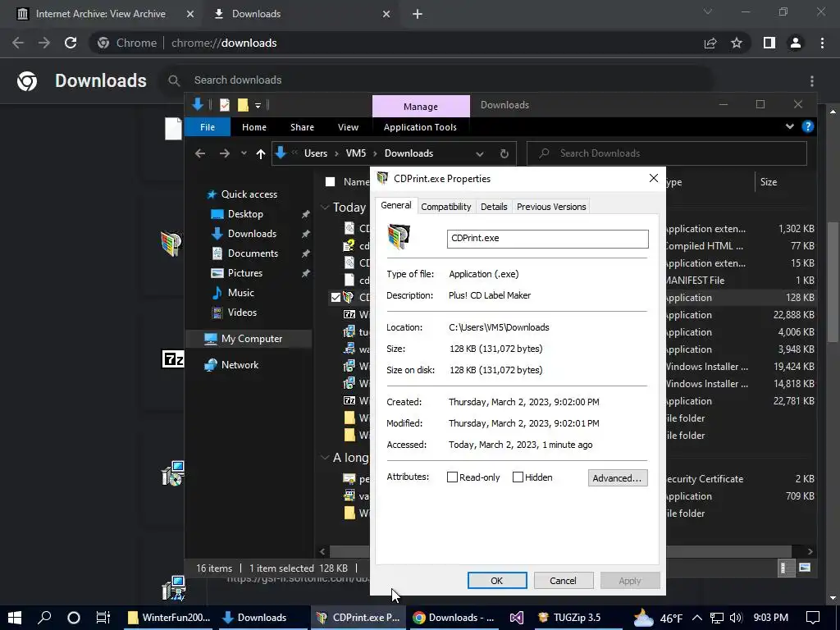Click the New Folder quick access icon
The image size is (840, 630).
tap(243, 105)
